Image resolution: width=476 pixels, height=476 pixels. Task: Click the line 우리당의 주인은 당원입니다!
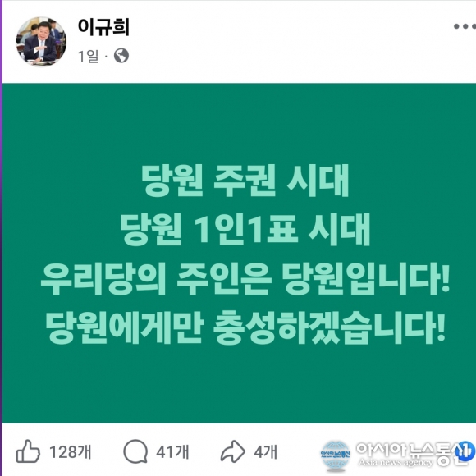245,278
